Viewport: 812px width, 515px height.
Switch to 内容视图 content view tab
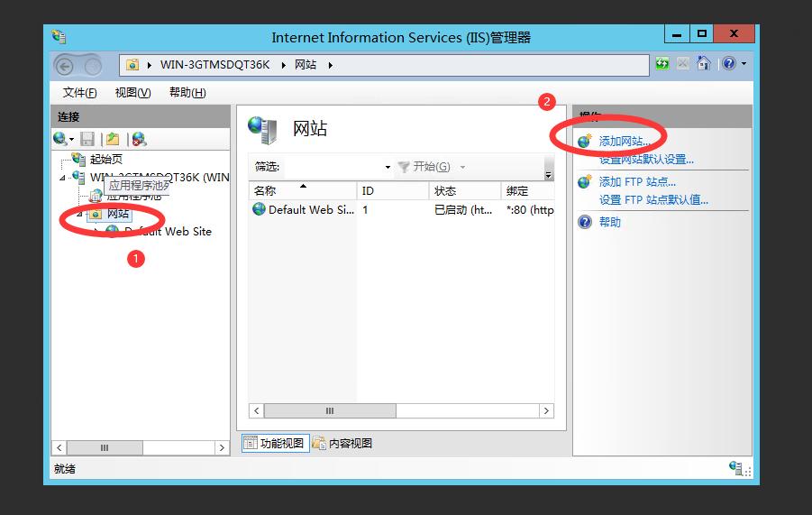point(342,444)
